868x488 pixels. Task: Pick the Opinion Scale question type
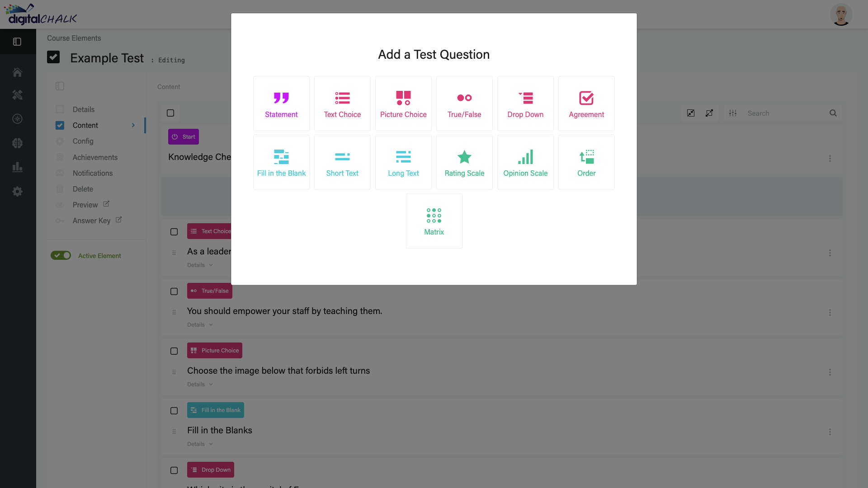pyautogui.click(x=525, y=162)
